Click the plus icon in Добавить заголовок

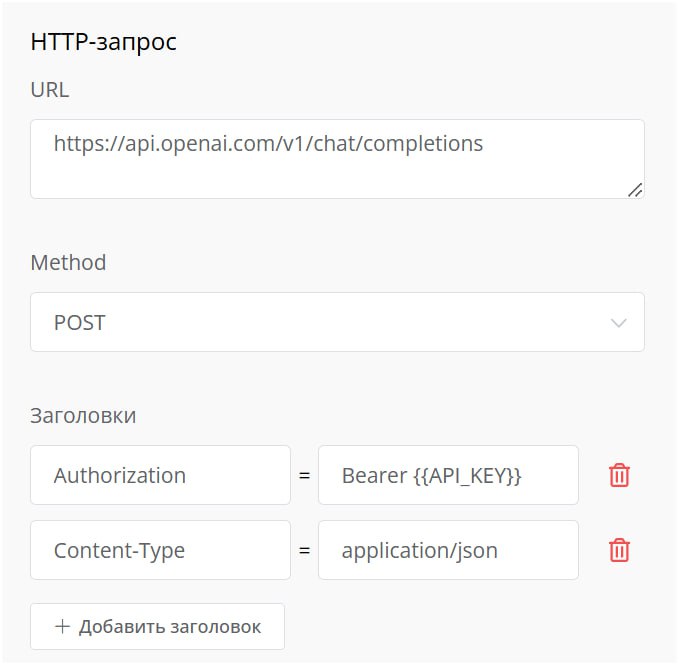(63, 627)
